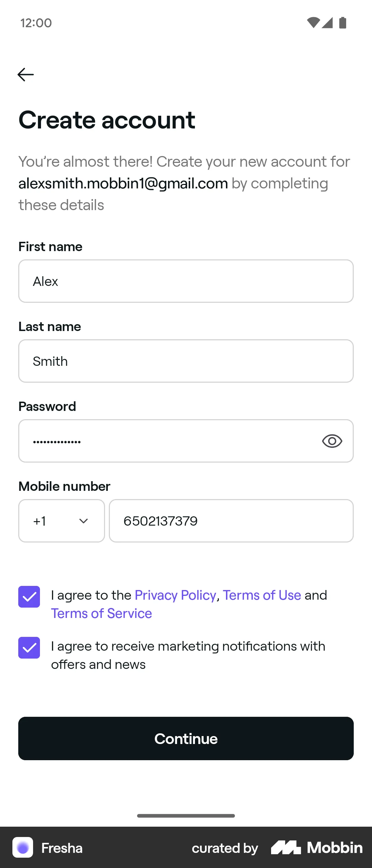Screen dimensions: 372x868
Task: Toggle password visibility with the eye icon
Action: click(332, 441)
